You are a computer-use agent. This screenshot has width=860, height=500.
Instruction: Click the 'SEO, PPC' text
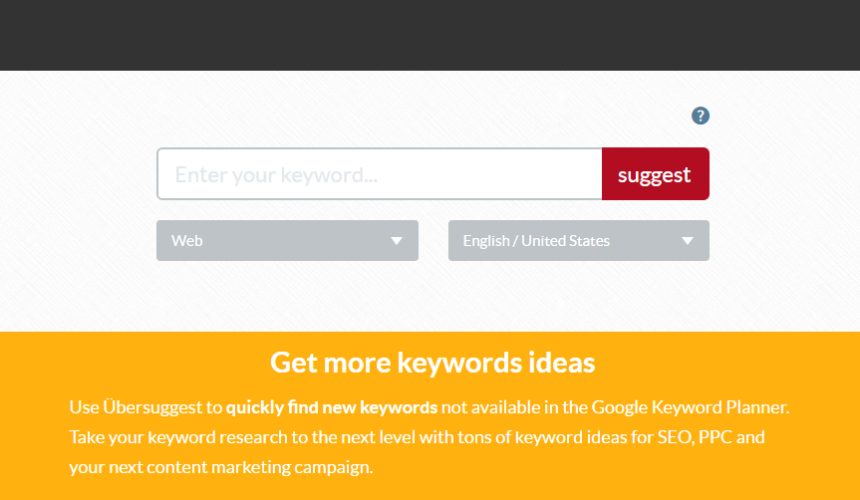point(695,437)
